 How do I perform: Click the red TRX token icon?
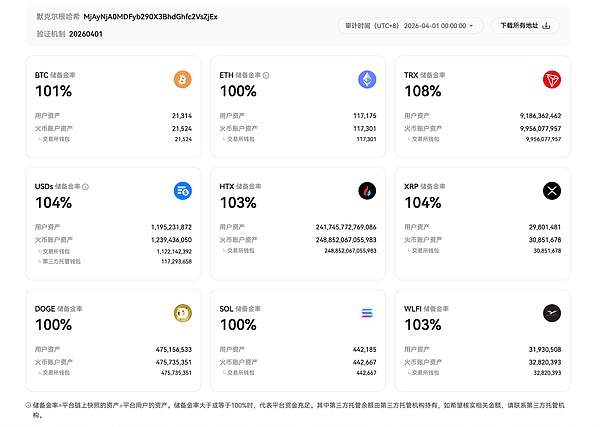(552, 80)
